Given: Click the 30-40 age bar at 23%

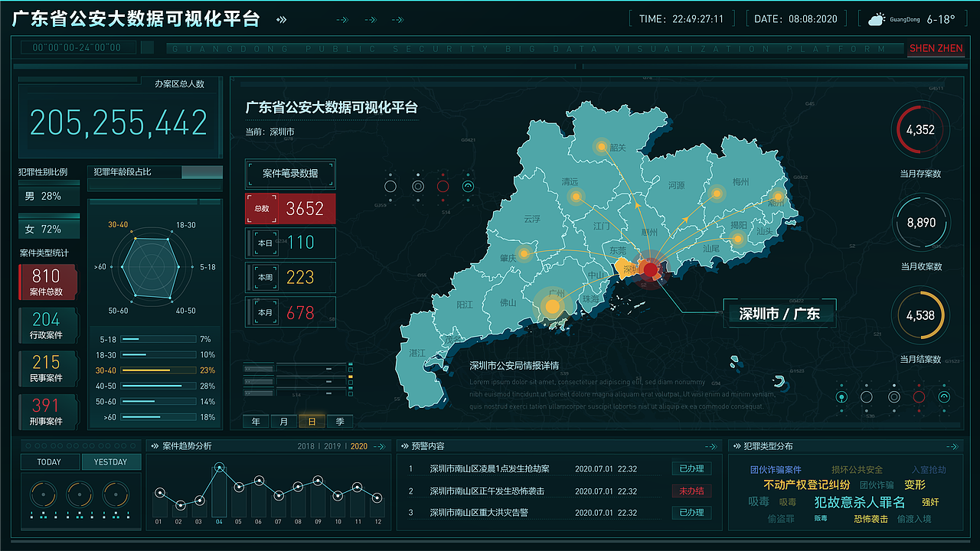Looking at the screenshot, I should pos(158,370).
